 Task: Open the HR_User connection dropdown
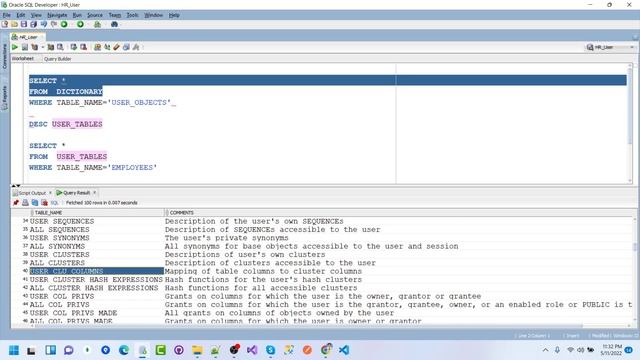[611, 47]
